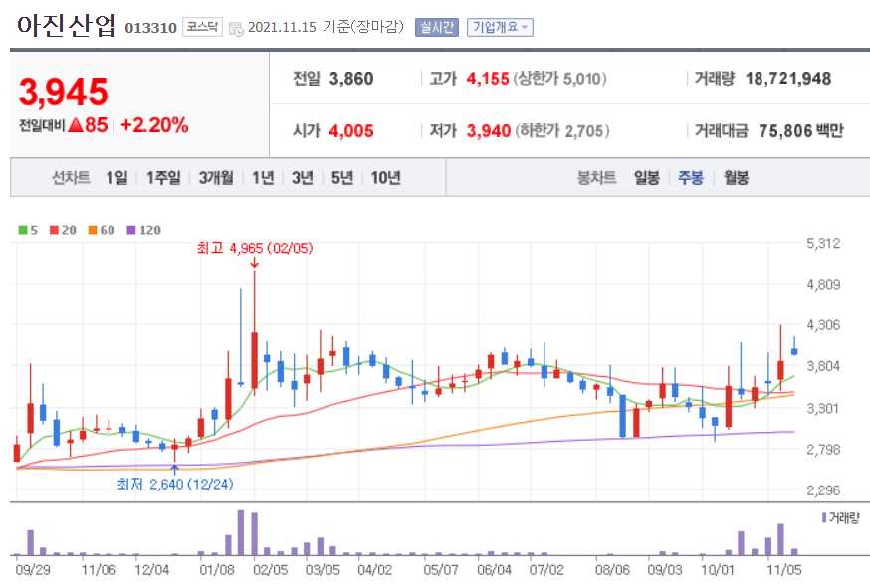Click the 최저 2,640 (12/24) low marker
Image resolution: width=870 pixels, height=588 pixels.
pyautogui.click(x=175, y=484)
